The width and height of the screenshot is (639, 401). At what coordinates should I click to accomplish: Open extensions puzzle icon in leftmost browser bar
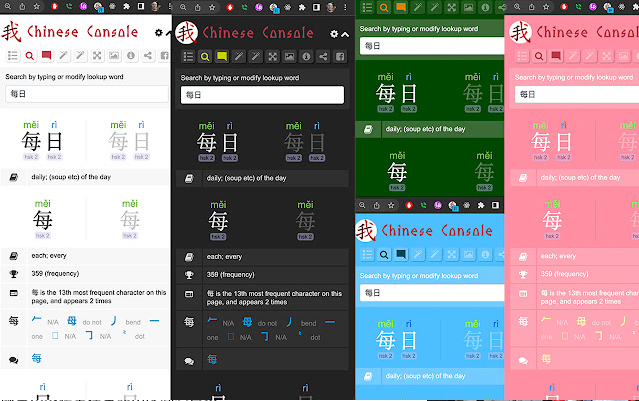pos(126,7)
